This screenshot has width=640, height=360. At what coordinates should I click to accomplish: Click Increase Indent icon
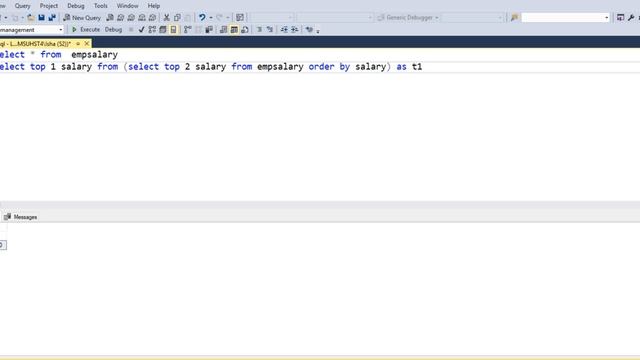pyautogui.click(x=295, y=29)
